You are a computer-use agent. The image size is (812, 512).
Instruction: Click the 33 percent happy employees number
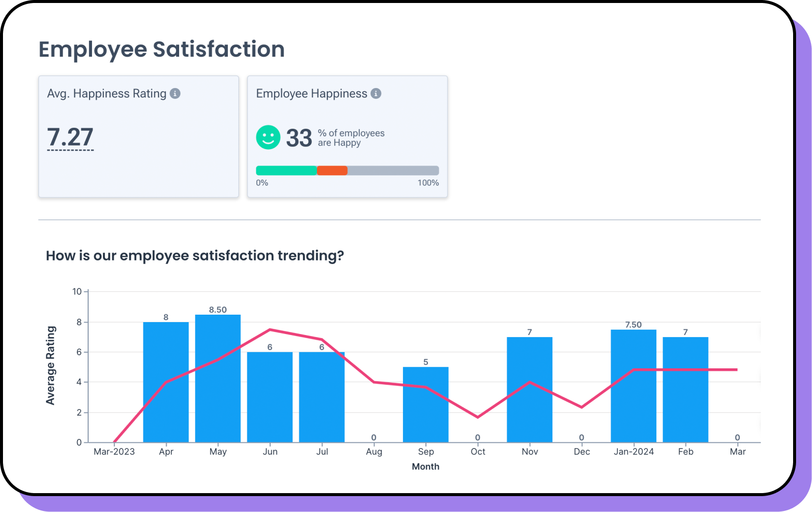coord(299,138)
